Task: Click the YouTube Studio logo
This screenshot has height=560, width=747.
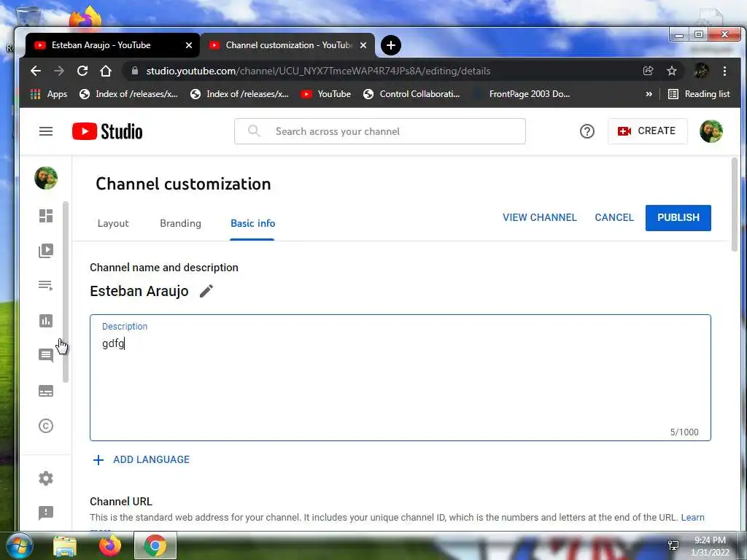Action: [107, 131]
